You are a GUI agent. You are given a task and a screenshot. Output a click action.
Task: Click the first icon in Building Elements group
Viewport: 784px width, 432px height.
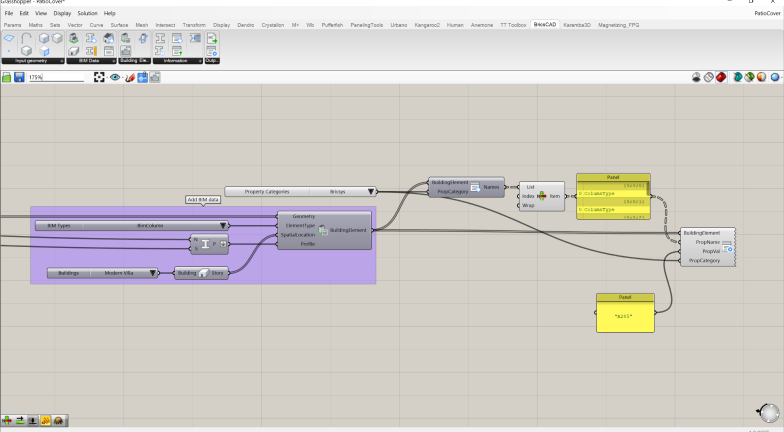tap(126, 38)
